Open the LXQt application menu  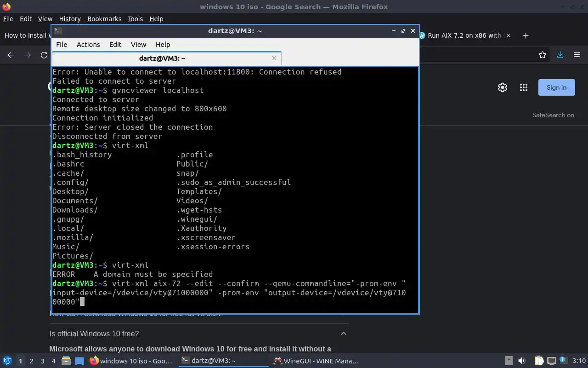[7, 361]
